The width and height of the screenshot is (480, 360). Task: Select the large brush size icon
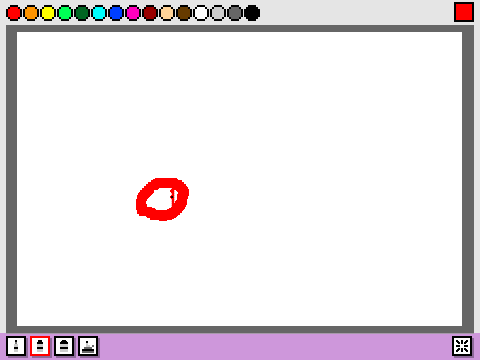point(64,346)
